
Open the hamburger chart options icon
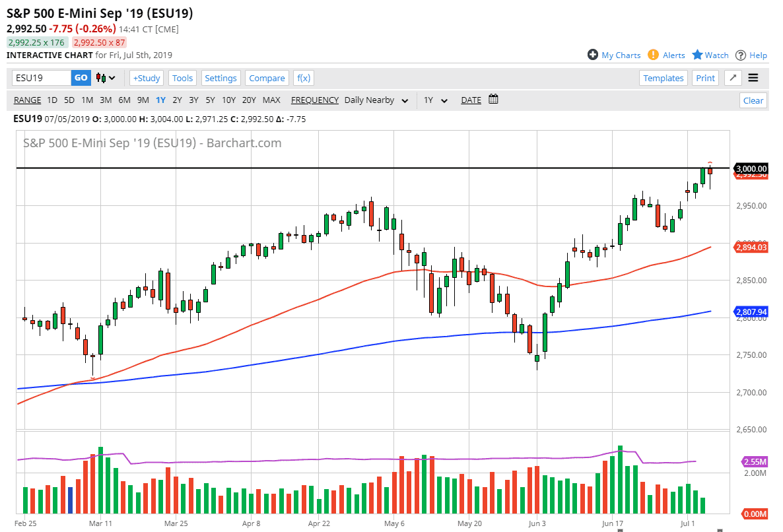click(x=753, y=78)
